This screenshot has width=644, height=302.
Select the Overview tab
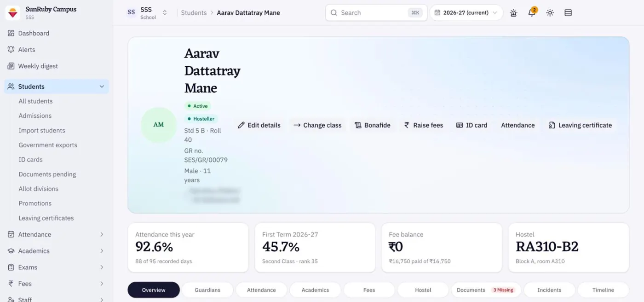154,290
